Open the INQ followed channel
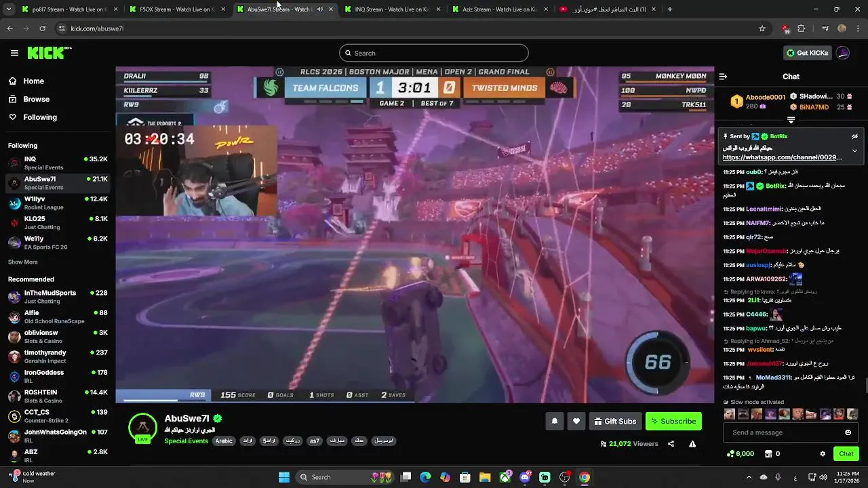This screenshot has height=488, width=868. 58,163
